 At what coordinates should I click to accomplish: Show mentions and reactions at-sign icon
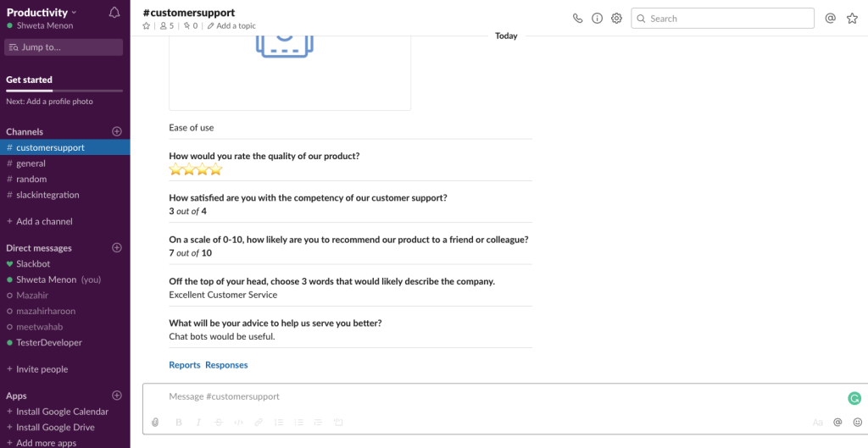[831, 19]
